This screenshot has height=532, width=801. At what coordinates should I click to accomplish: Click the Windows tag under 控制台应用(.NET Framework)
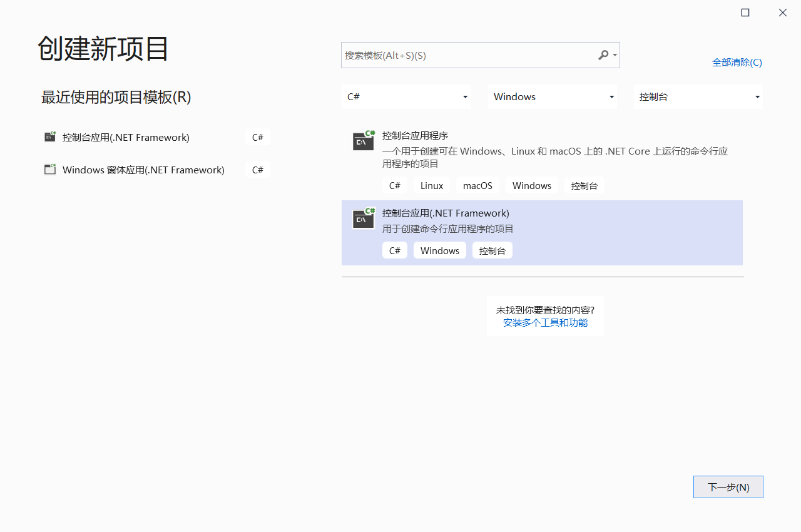coord(440,250)
